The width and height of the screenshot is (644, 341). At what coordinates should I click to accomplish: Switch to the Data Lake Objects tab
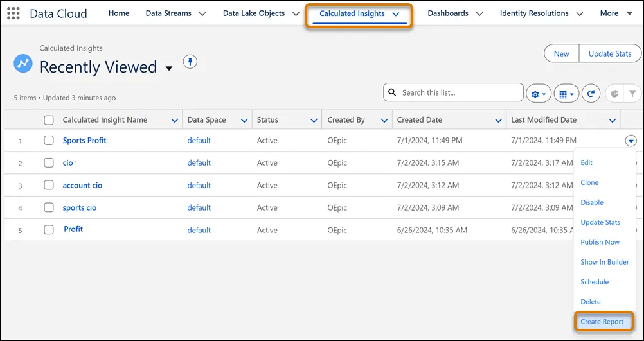click(254, 13)
